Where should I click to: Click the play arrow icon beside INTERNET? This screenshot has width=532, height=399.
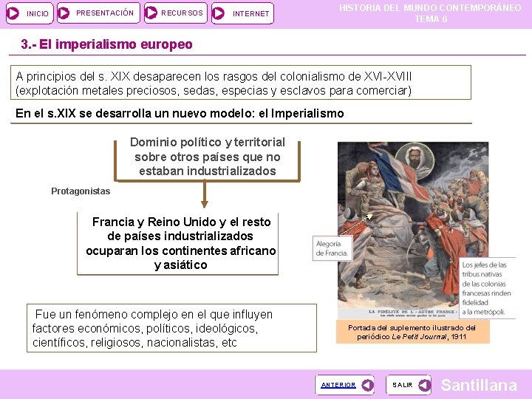(x=218, y=13)
